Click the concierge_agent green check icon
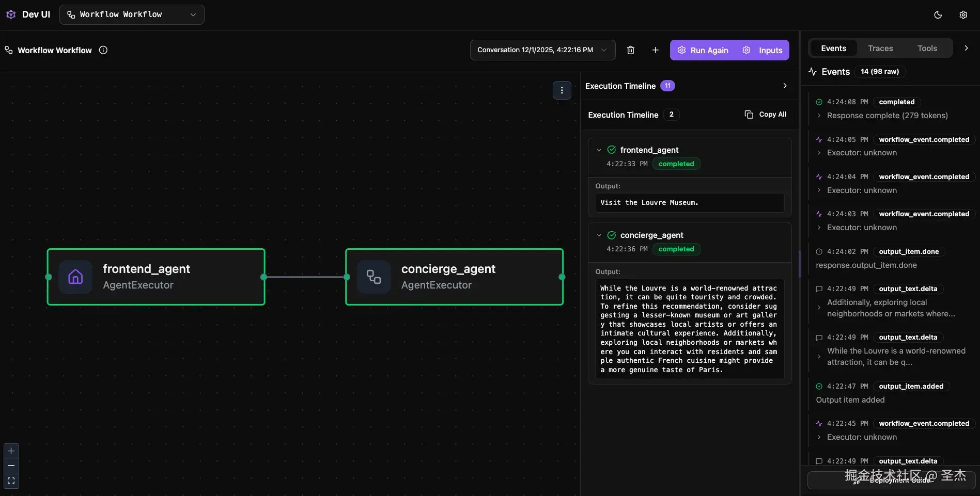 click(612, 235)
